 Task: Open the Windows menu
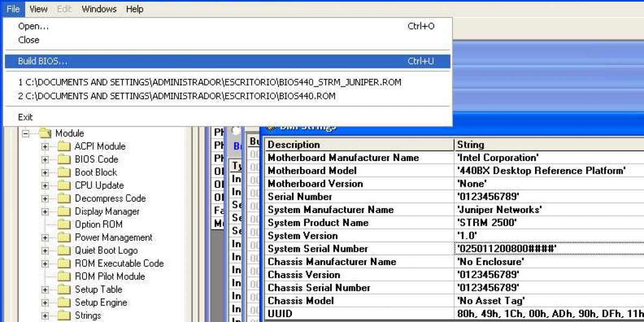point(99,9)
